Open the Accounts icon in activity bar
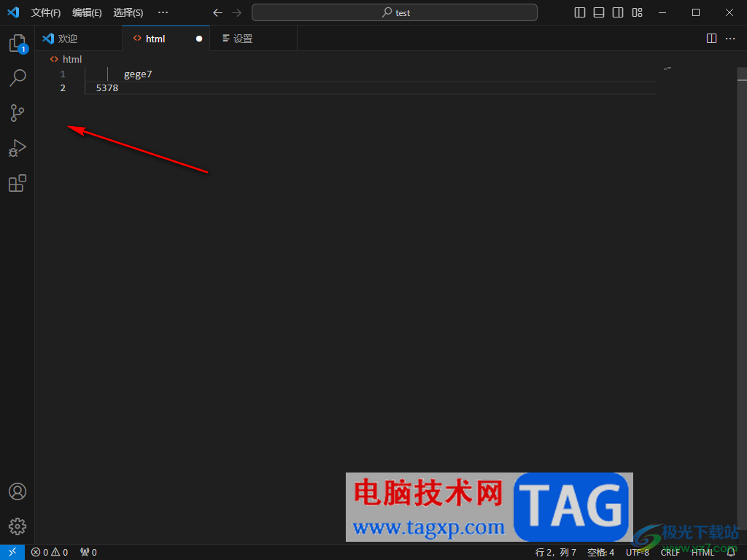The image size is (747, 560). [18, 491]
